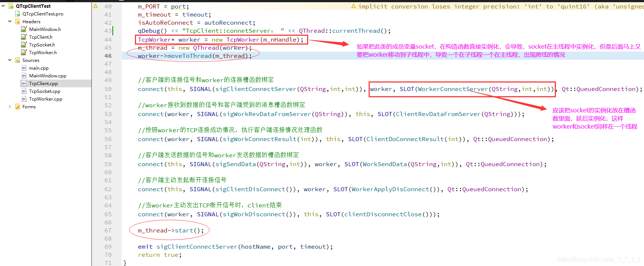Click 'WorkSendData(QString,int)' slot text

click(x=408, y=164)
